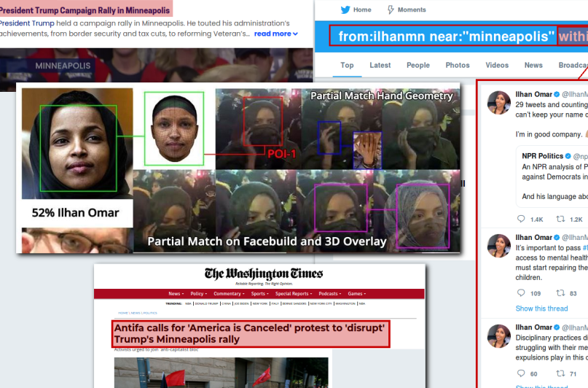Image resolution: width=588 pixels, height=388 pixels.
Task: Open Ilhan Omar avatar on mental health tweet
Action: click(x=499, y=246)
